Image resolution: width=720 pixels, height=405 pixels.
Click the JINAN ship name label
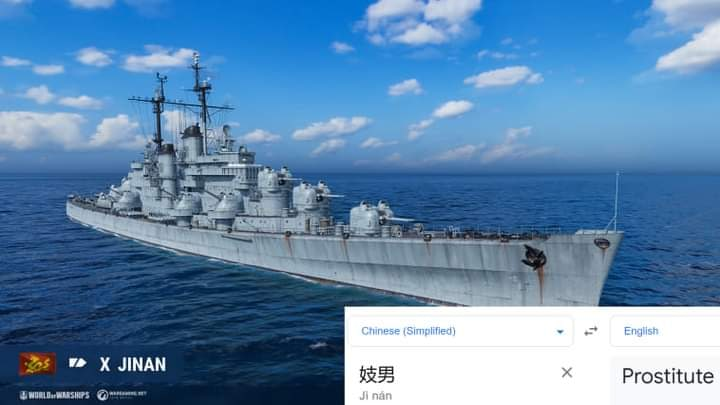142,365
